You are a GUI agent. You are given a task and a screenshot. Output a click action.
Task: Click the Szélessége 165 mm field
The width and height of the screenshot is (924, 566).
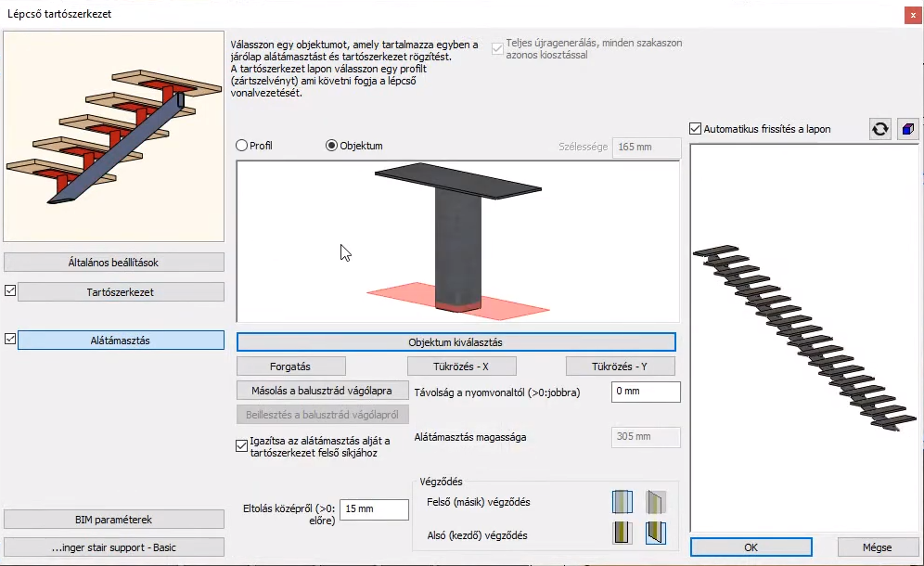click(x=647, y=147)
